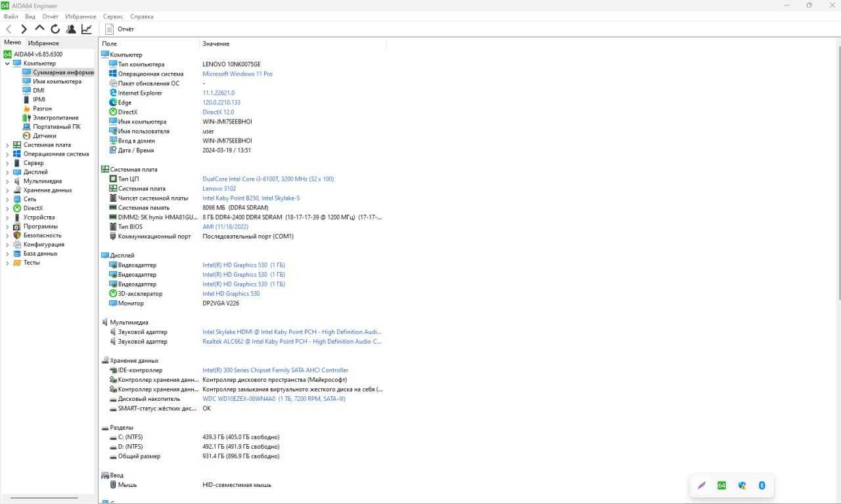Click the pen icon in the tray popup
841x504 pixels.
pyautogui.click(x=702, y=486)
